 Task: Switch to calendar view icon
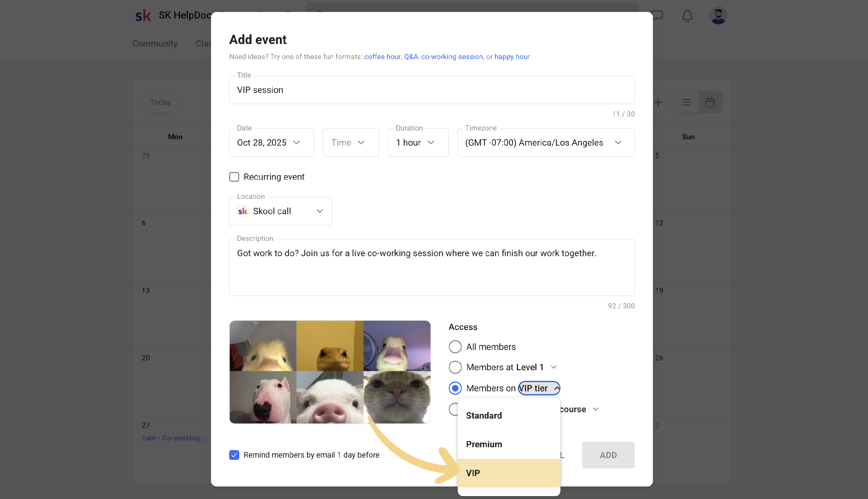[x=710, y=102]
